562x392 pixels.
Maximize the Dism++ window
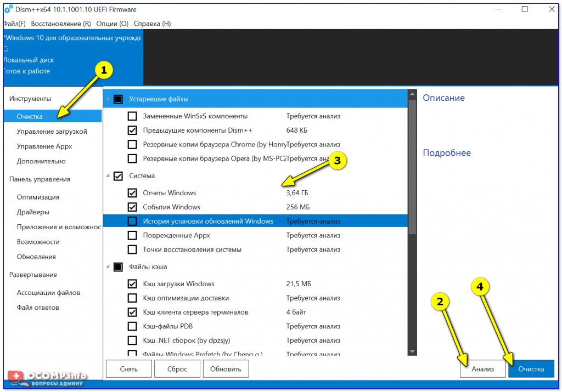pyautogui.click(x=525, y=9)
